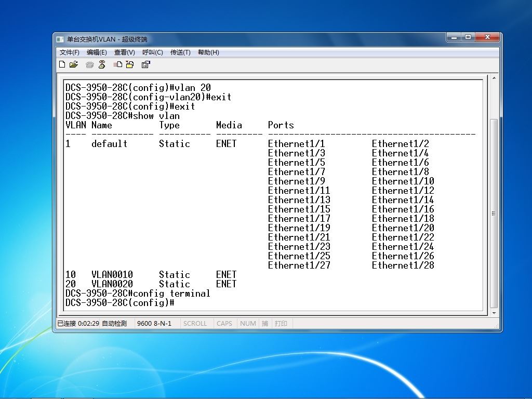Click the 'Ethernet1/19' port entry
Screen dimensions: 532x399
(299, 228)
